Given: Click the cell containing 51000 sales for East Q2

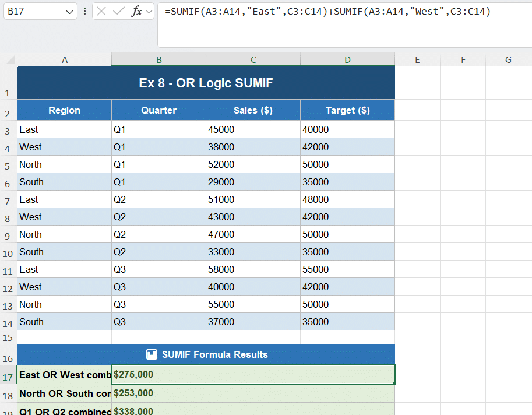Looking at the screenshot, I should tap(253, 199).
